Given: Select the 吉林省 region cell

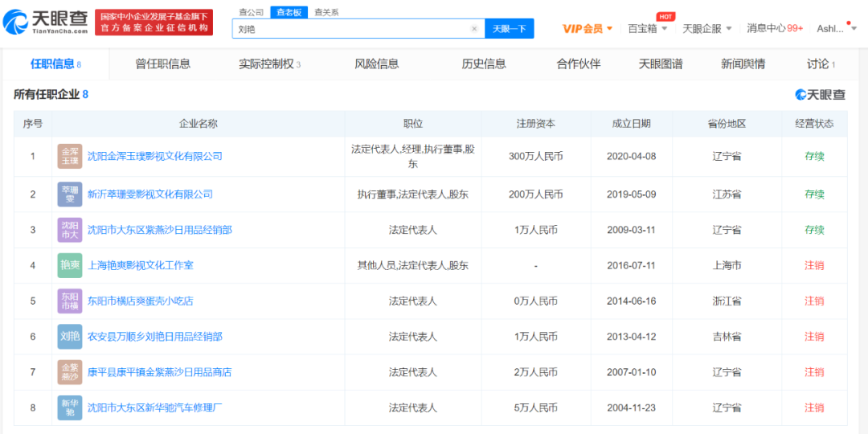Looking at the screenshot, I should (727, 337).
